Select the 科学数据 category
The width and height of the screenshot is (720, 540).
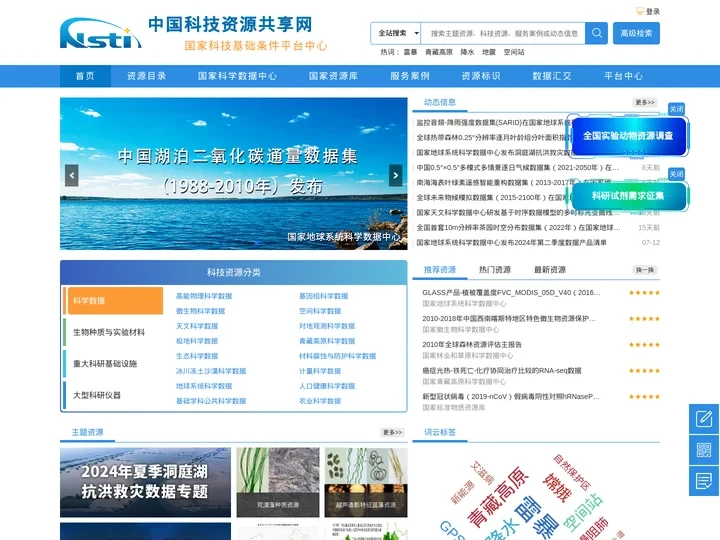[115, 301]
